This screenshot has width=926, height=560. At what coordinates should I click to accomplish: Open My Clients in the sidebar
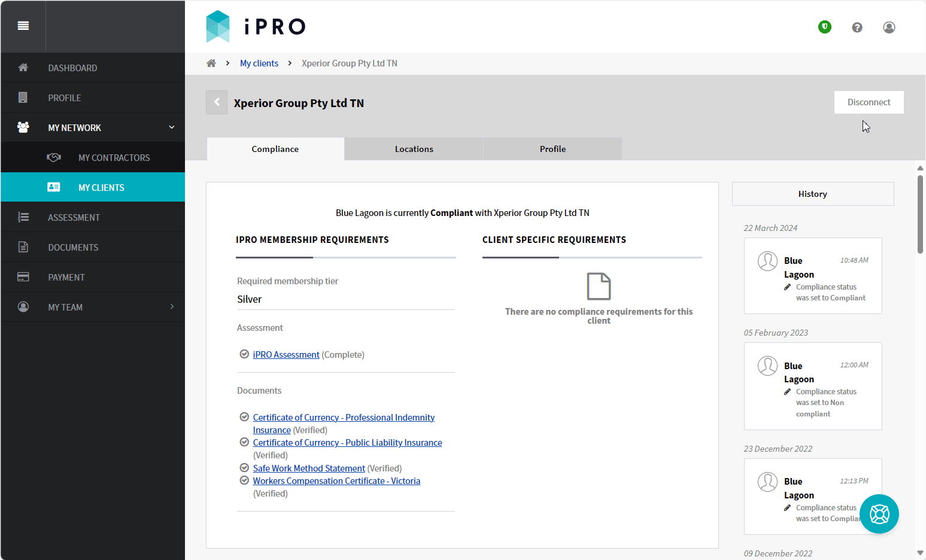point(93,187)
